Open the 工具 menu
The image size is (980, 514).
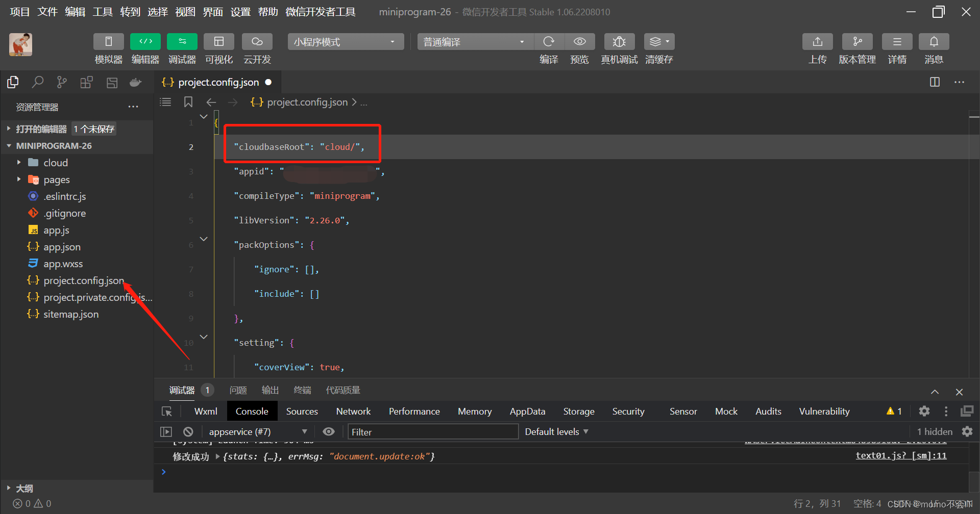pyautogui.click(x=103, y=12)
